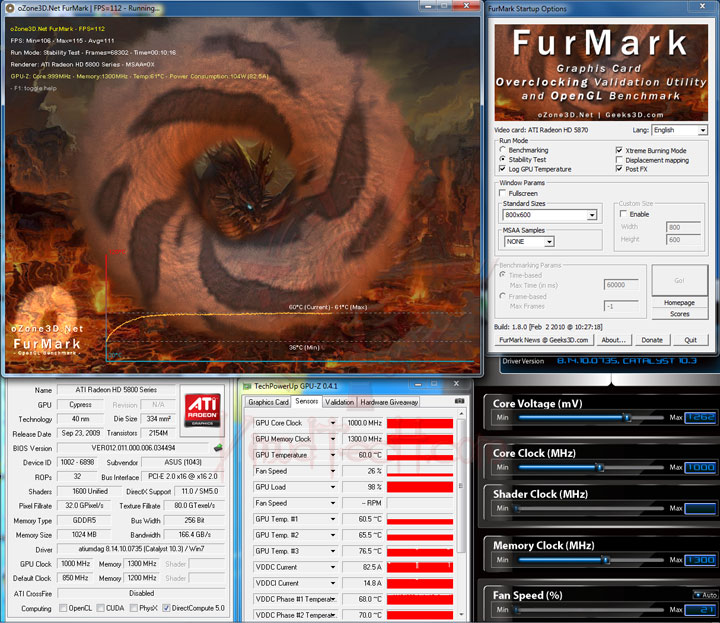Image resolution: width=720 pixels, height=623 pixels.
Task: Open GPU Load sensor dropdown
Action: tap(333, 487)
